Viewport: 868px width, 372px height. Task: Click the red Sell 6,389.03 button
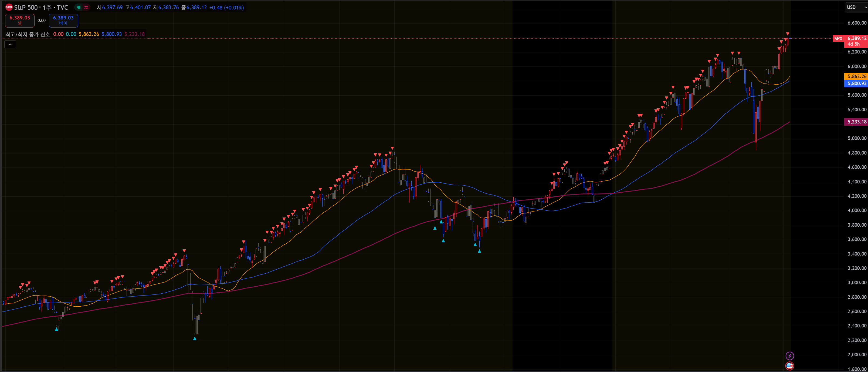(19, 20)
